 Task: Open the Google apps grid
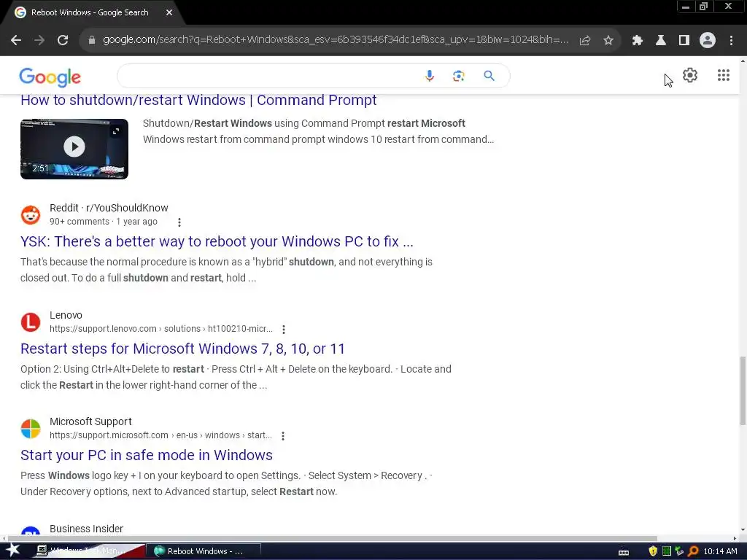724,75
